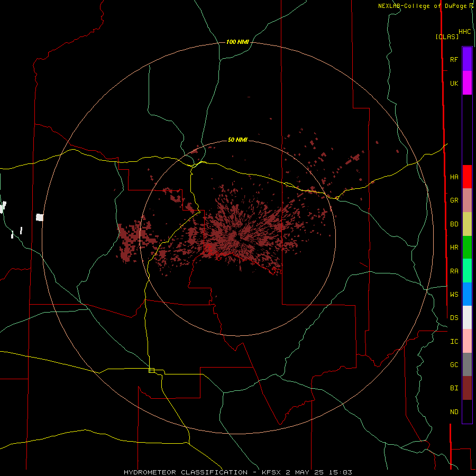Image resolution: width=476 pixels, height=476 pixels.
Task: Click the WS blue legend swatch
Action: (x=467, y=294)
